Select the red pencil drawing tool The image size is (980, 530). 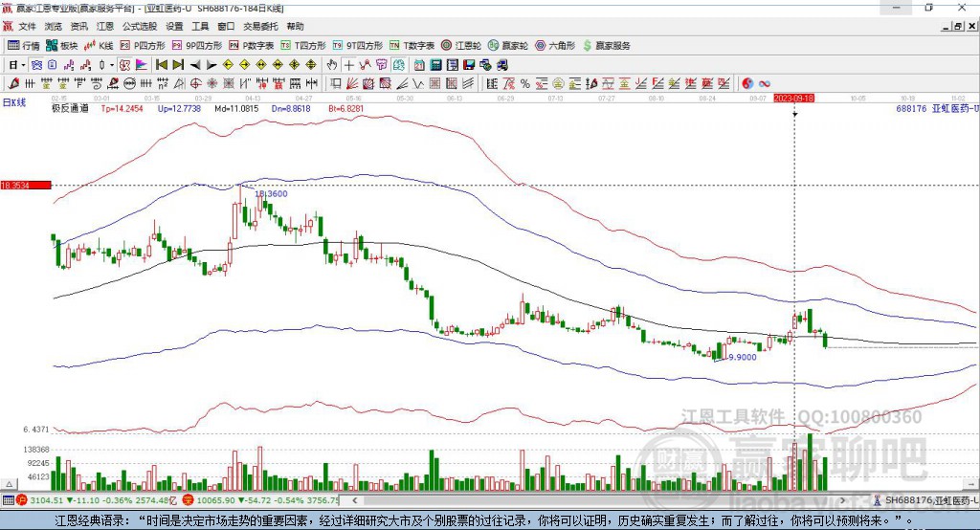click(13, 84)
